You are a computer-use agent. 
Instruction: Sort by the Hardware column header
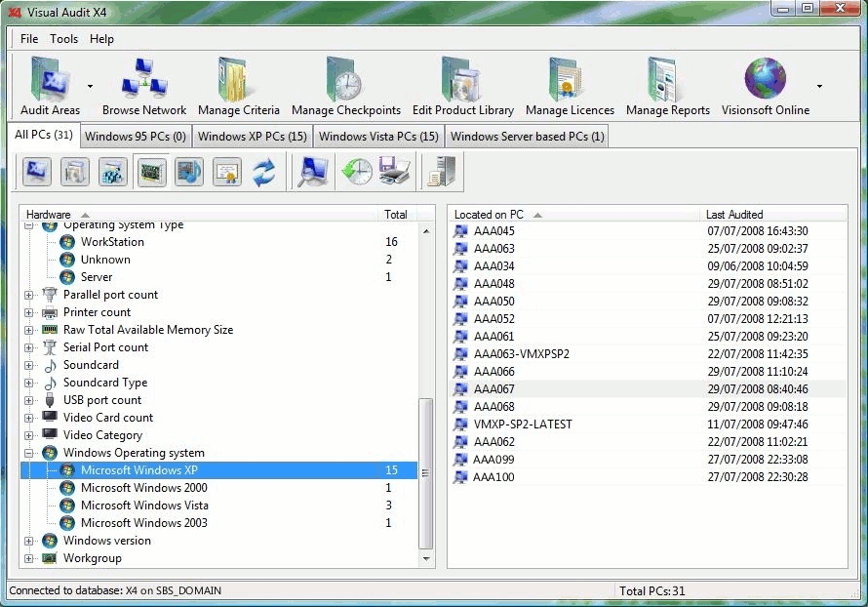tap(199, 215)
